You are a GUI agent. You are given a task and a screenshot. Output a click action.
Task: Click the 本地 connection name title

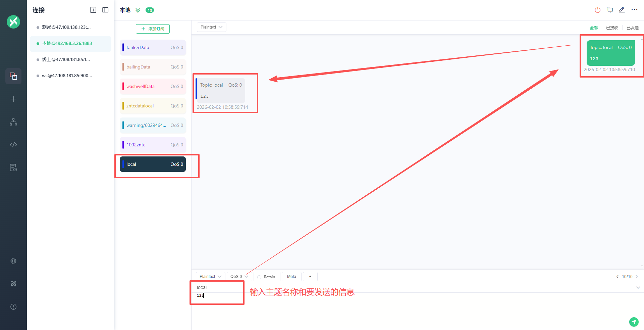(x=125, y=10)
